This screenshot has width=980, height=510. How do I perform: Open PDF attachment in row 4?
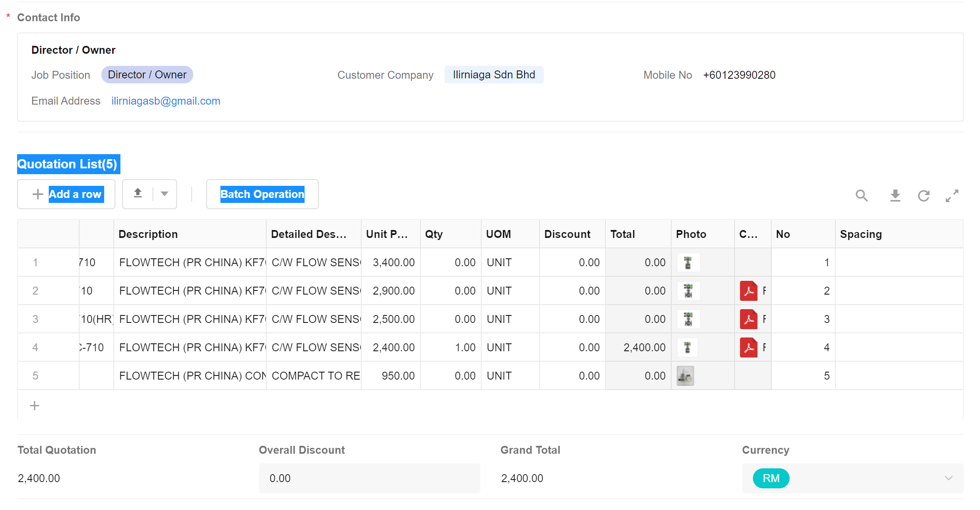pos(749,347)
